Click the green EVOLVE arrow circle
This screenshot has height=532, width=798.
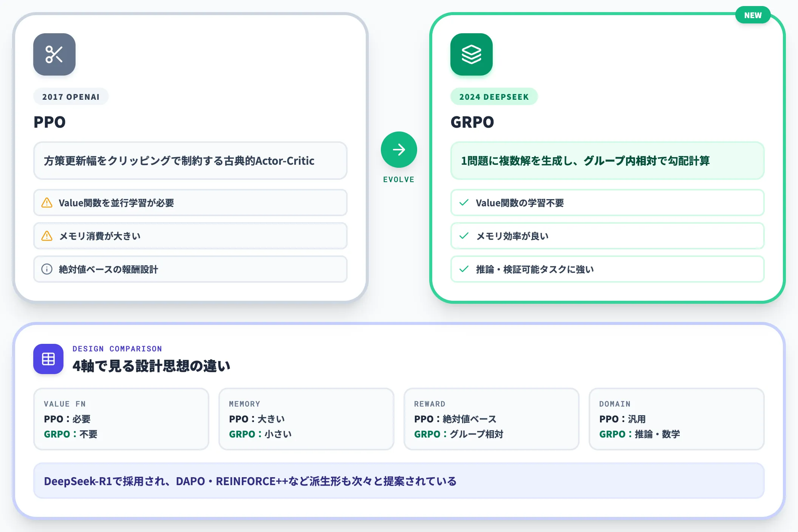click(399, 150)
